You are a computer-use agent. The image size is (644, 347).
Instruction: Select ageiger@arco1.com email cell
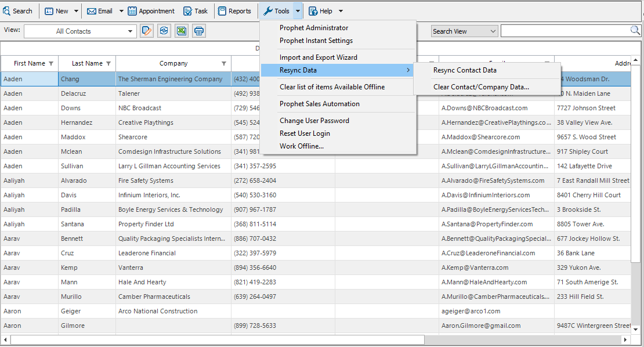(497, 311)
